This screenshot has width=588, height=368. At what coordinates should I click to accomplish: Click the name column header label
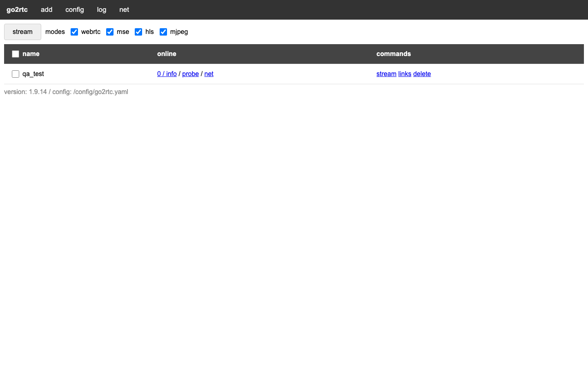pos(31,54)
